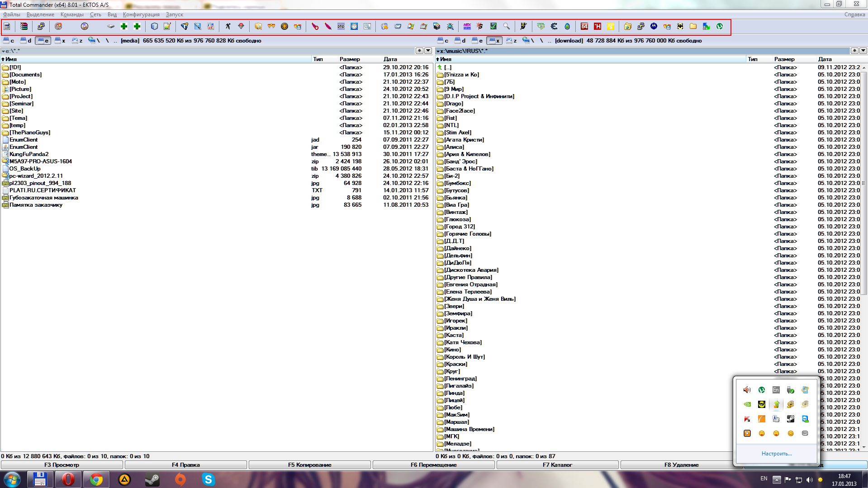The width and height of the screenshot is (868, 488).
Task: Click F8 Удаление button
Action: [x=682, y=465]
